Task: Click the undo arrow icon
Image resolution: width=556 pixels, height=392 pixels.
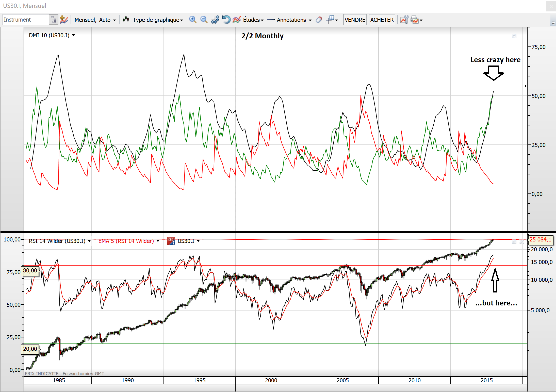Action: pyautogui.click(x=226, y=20)
